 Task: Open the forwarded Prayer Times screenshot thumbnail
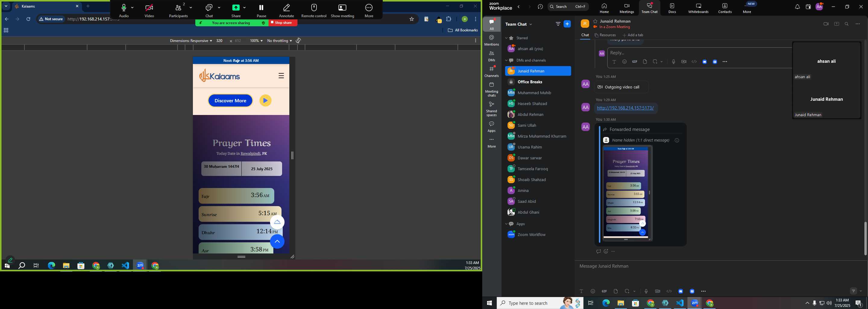627,193
